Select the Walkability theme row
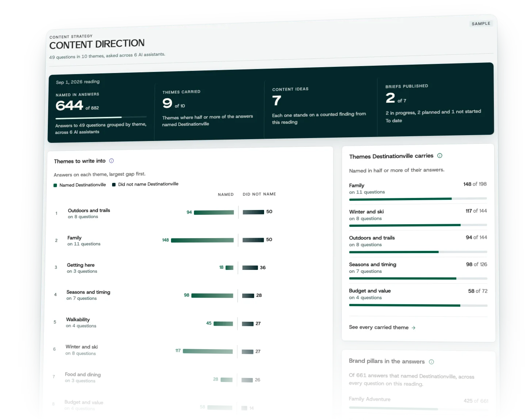Screen dimensions: 526x420 tap(164, 322)
